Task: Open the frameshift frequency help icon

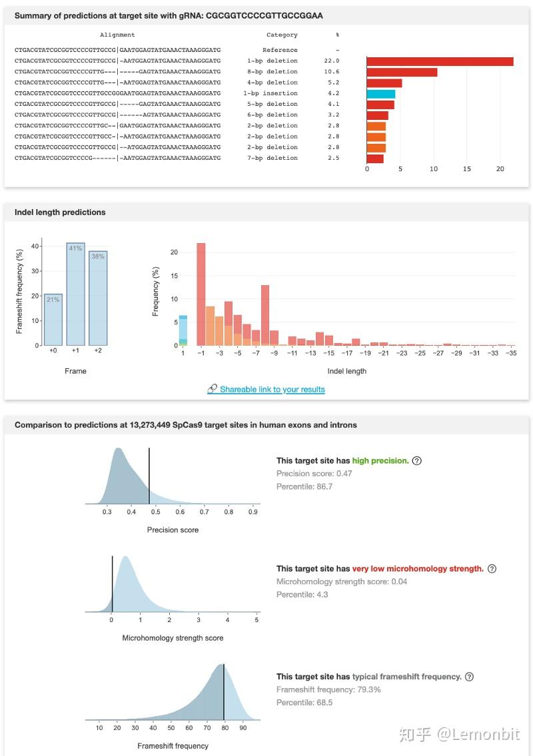Action: pyautogui.click(x=470, y=676)
